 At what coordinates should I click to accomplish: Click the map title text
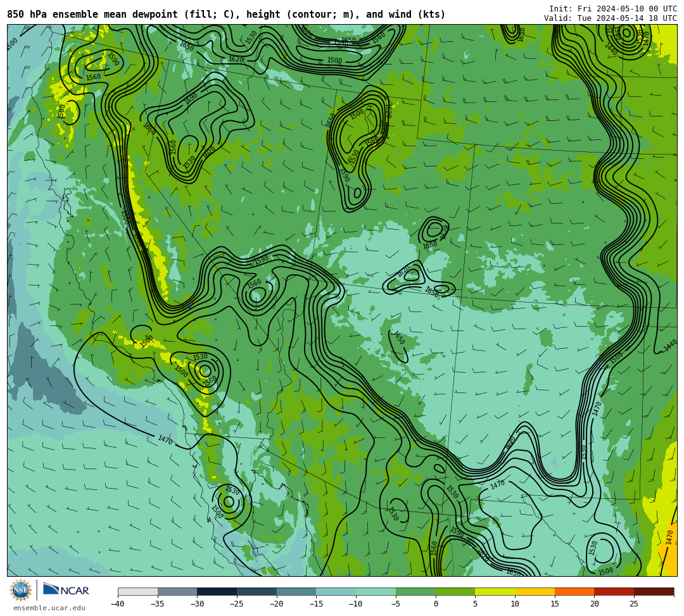226,15
